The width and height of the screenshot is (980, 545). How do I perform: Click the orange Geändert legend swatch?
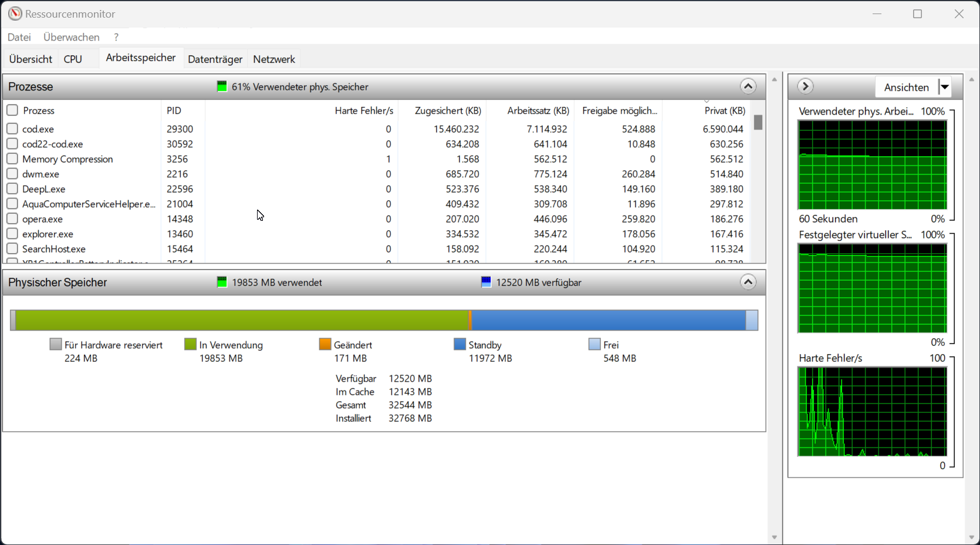325,344
